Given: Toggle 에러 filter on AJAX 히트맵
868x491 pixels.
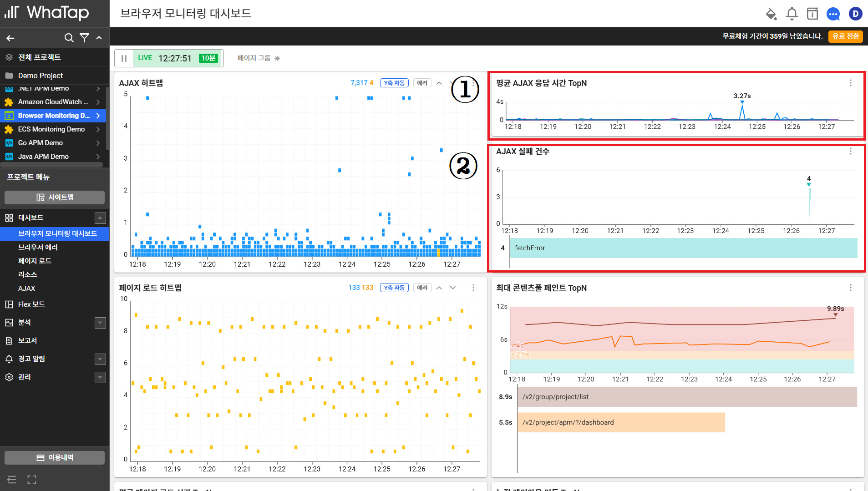Looking at the screenshot, I should pyautogui.click(x=422, y=83).
